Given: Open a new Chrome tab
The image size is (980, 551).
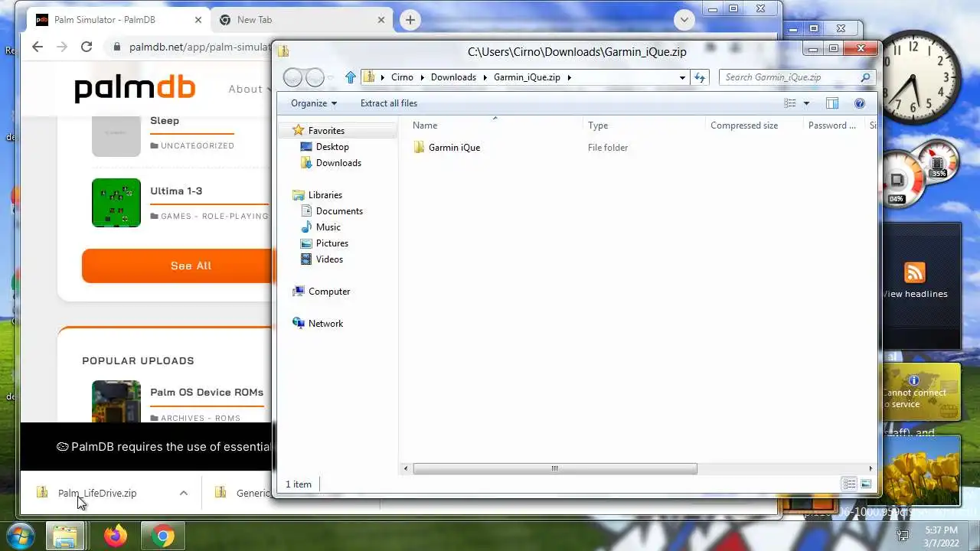Looking at the screenshot, I should pyautogui.click(x=410, y=20).
